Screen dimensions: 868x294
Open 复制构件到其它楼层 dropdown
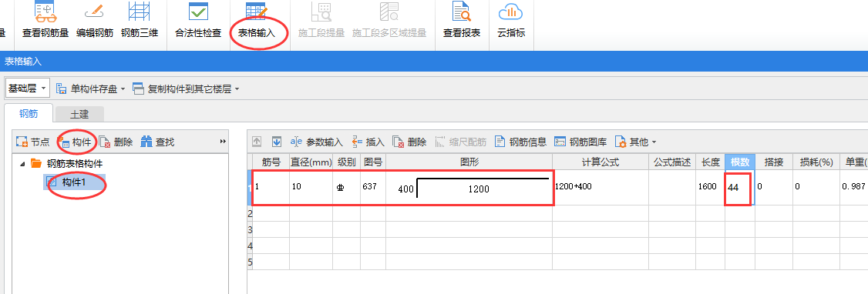pyautogui.click(x=186, y=89)
